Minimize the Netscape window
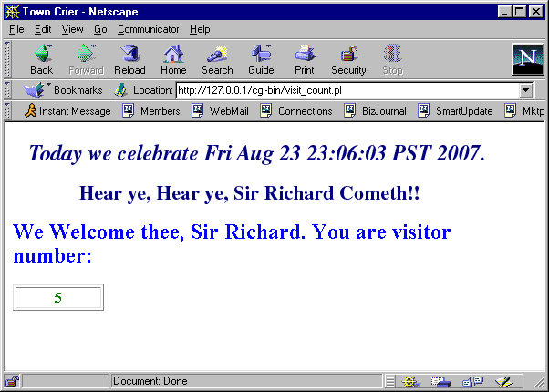Viewport: 549px width, 392px height. tap(504, 12)
